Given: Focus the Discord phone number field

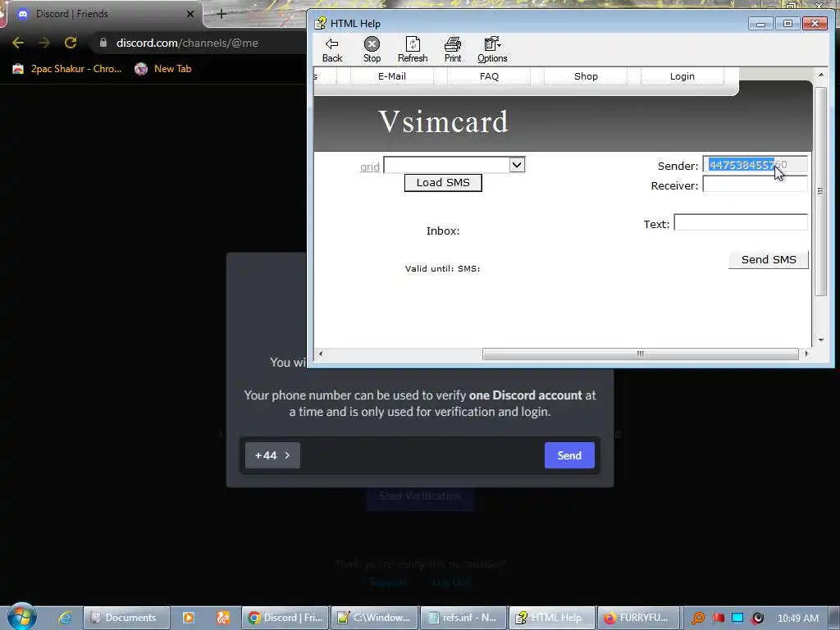Looking at the screenshot, I should (x=422, y=455).
